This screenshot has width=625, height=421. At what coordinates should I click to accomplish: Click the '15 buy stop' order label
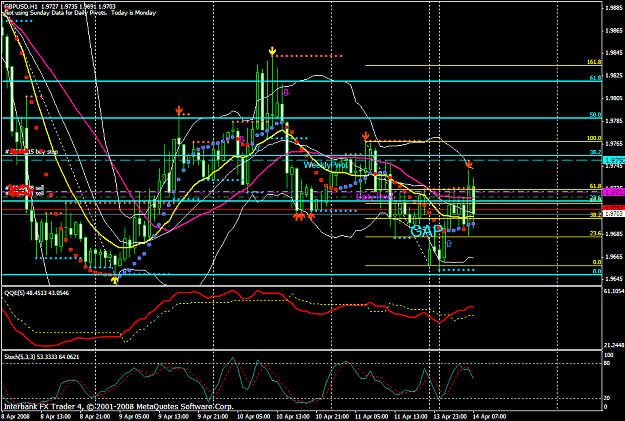point(43,151)
